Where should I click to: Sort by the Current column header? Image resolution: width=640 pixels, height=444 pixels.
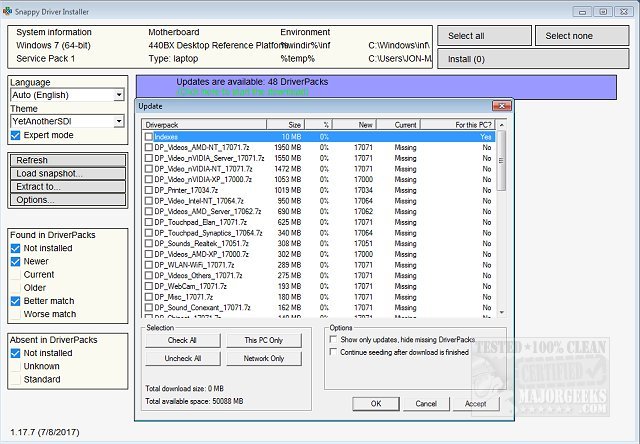click(398, 124)
